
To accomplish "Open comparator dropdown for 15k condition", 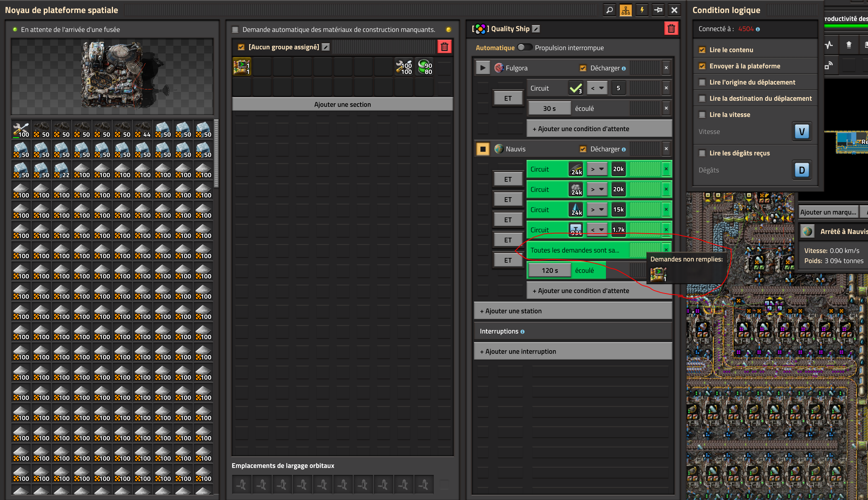I will pyautogui.click(x=597, y=210).
